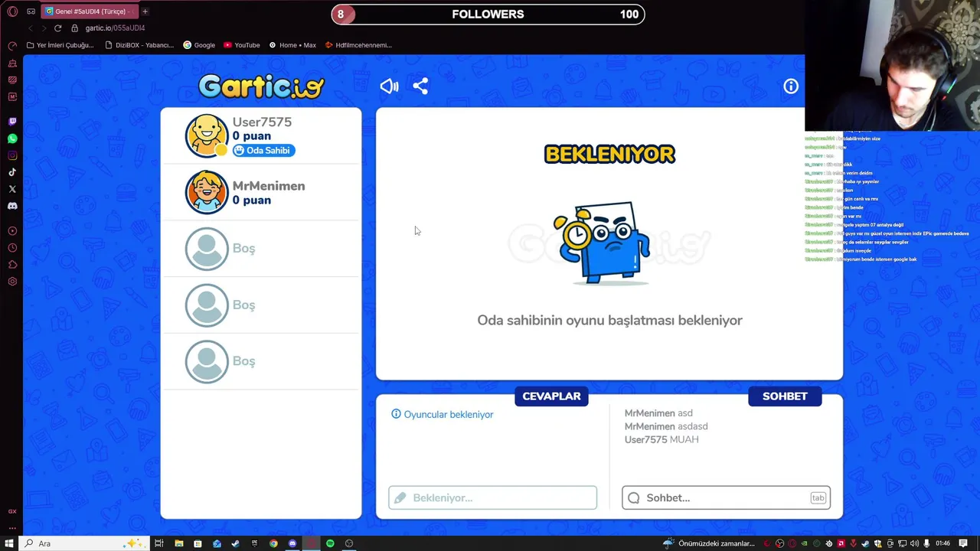Viewport: 980px width, 551px height.
Task: Click the site lock icon
Action: (x=75, y=28)
